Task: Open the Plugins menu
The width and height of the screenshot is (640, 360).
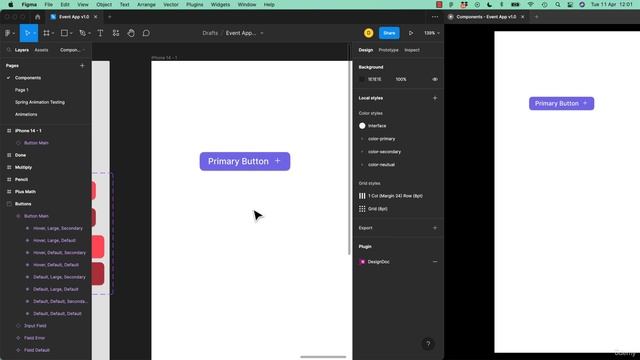Action: [x=195, y=4]
